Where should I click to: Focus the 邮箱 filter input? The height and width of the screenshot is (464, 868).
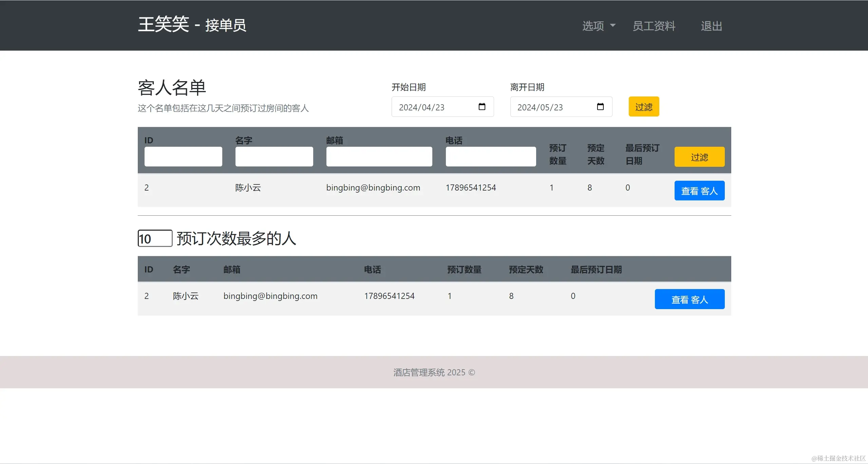pyautogui.click(x=379, y=157)
